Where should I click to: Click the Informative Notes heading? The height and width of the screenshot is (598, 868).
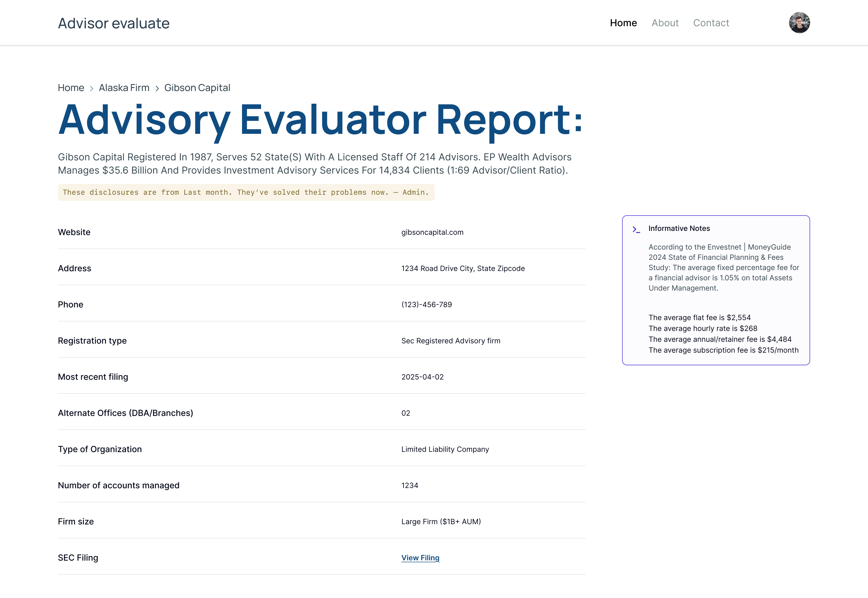pos(679,228)
